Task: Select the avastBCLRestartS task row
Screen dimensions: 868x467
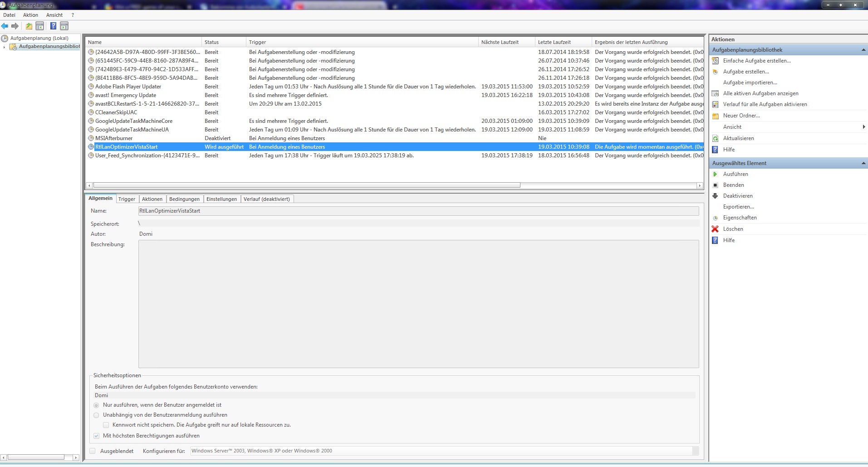Action: point(395,104)
